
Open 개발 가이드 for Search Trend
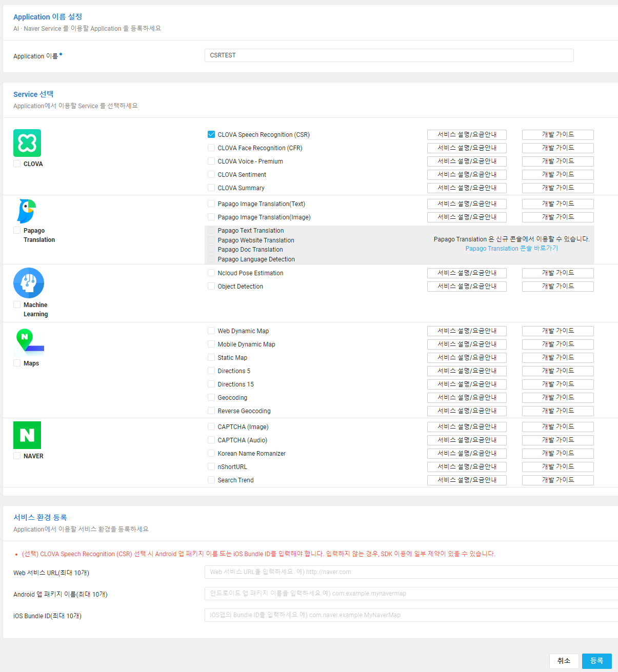(558, 480)
